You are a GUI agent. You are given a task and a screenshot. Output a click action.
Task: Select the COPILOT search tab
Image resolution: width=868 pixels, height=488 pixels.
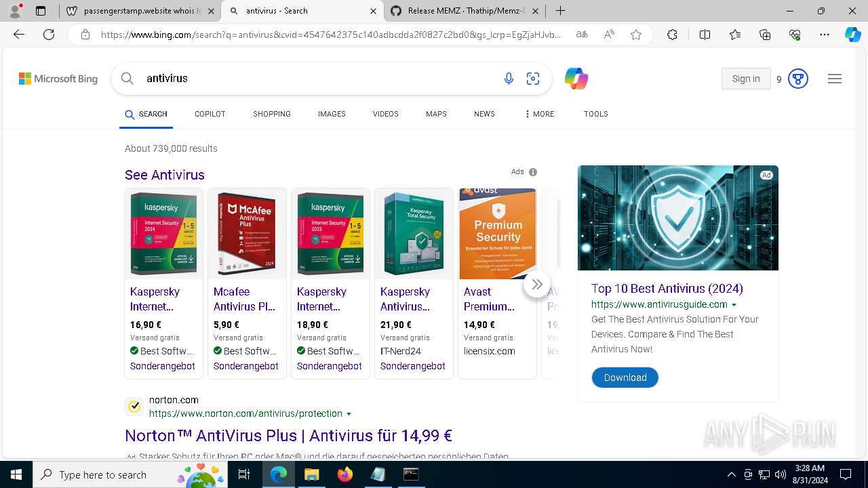click(x=210, y=114)
